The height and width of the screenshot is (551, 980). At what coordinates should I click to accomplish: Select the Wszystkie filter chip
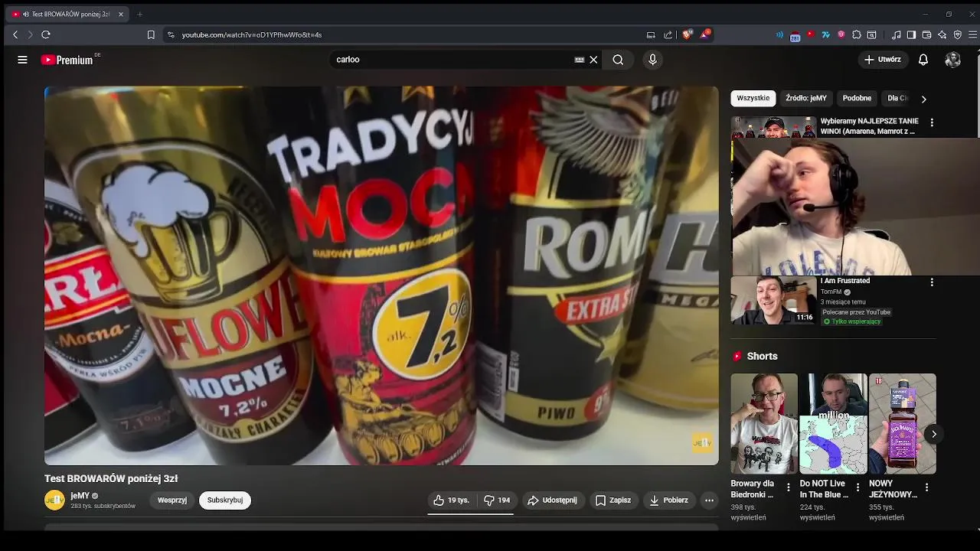click(753, 99)
